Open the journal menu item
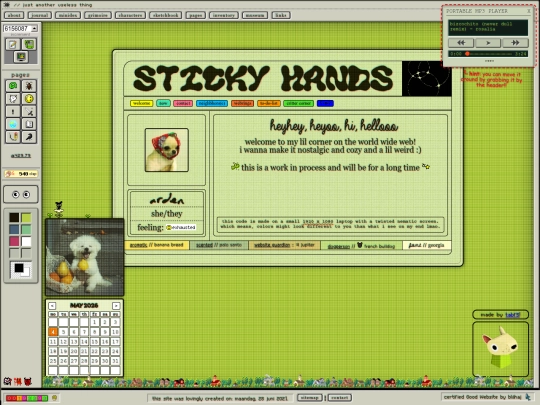This screenshot has height=405, width=540. tap(40, 15)
